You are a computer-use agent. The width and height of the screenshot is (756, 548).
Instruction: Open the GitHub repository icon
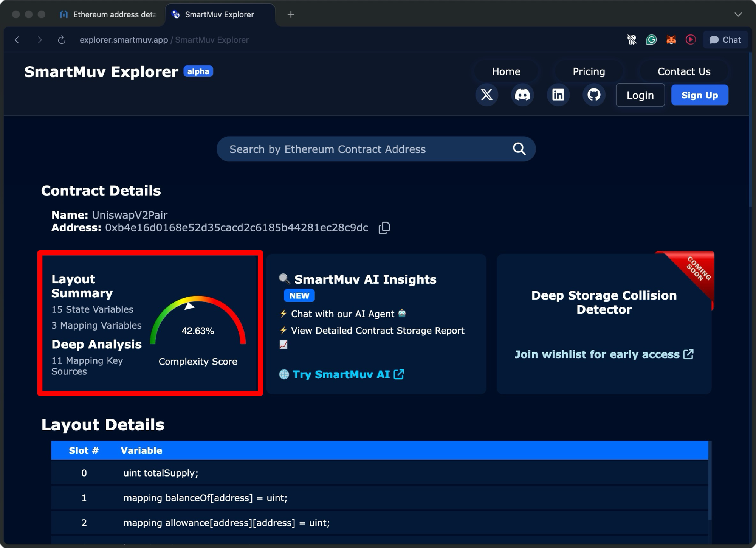tap(594, 95)
